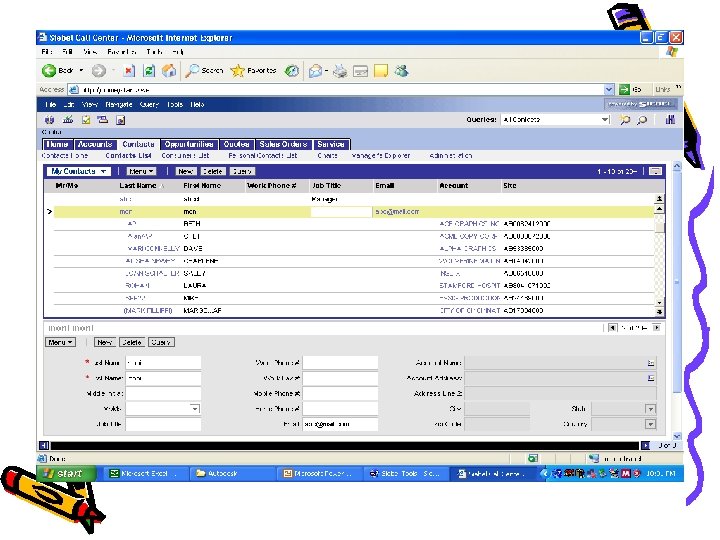720x540 pixels.
Task: Open the contact form Menu button
Action: click(x=60, y=342)
